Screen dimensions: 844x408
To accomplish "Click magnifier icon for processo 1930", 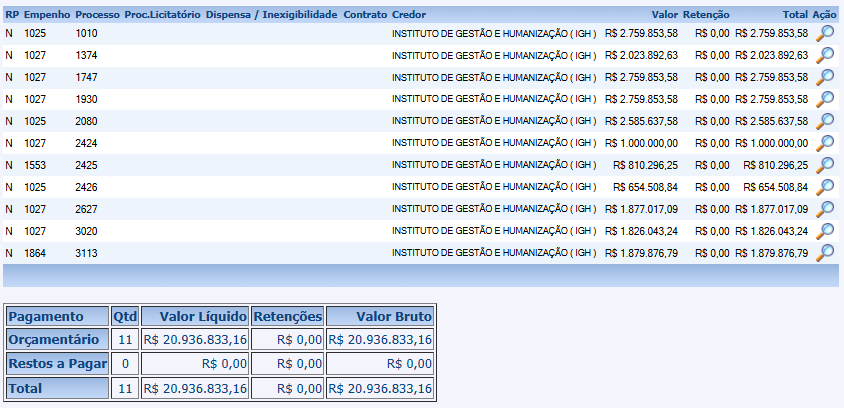I will [825, 99].
